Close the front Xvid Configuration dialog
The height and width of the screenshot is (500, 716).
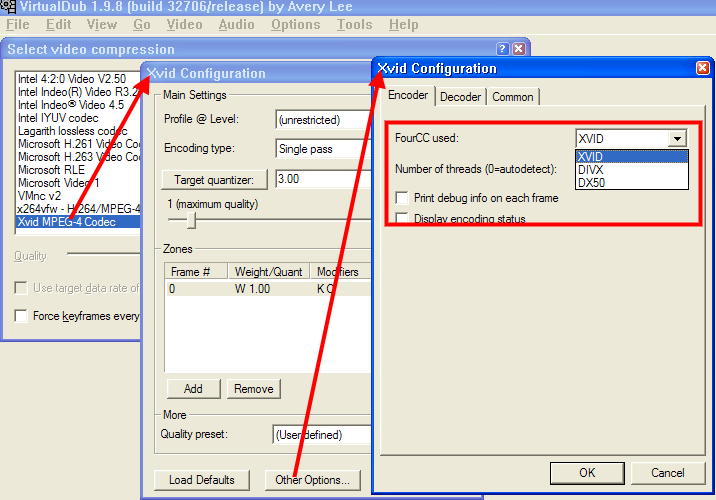click(702, 68)
